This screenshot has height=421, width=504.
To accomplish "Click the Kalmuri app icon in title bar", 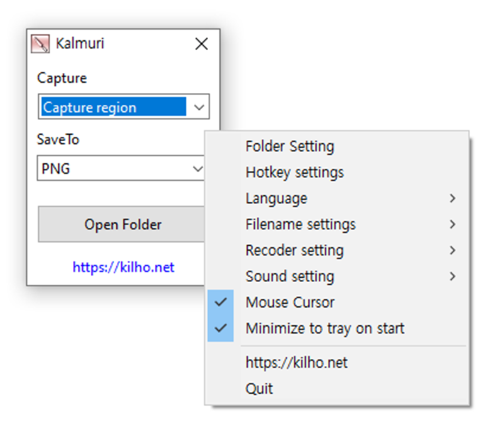I will [x=40, y=44].
